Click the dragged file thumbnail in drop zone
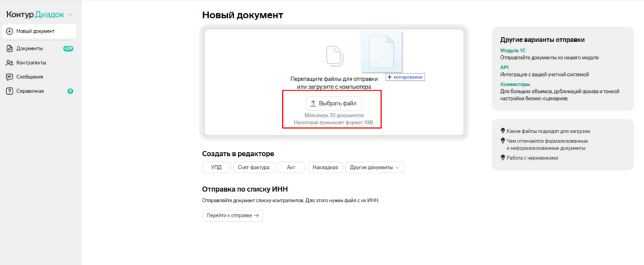 (381, 51)
